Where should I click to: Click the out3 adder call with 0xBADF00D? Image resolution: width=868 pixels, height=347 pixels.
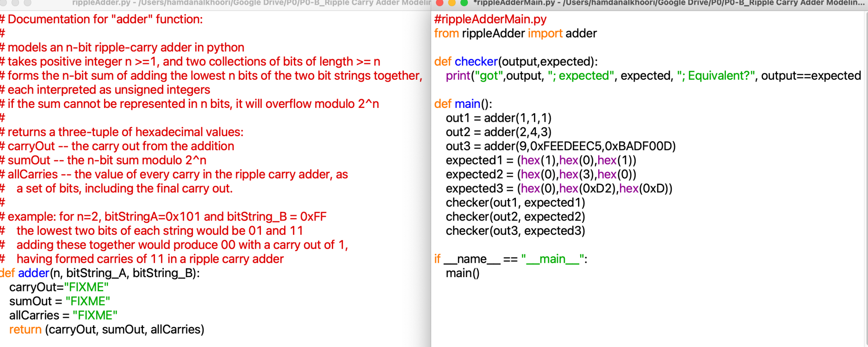pyautogui.click(x=560, y=146)
